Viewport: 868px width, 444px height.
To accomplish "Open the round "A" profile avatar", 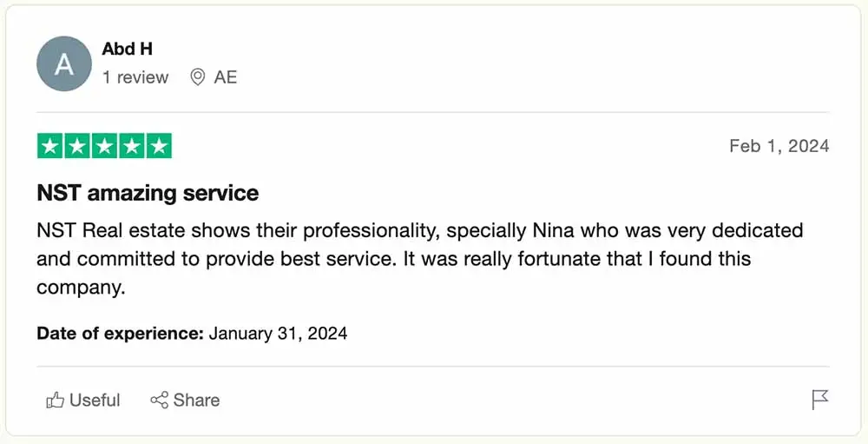I will [64, 63].
